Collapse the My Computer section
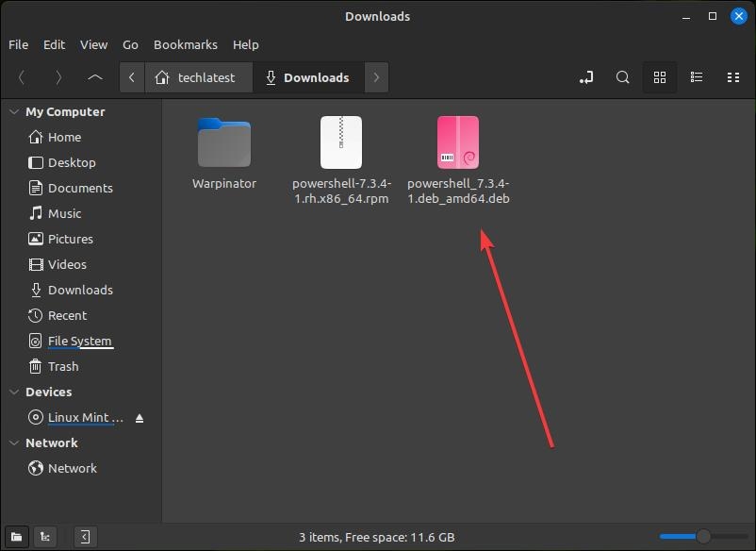 14,111
